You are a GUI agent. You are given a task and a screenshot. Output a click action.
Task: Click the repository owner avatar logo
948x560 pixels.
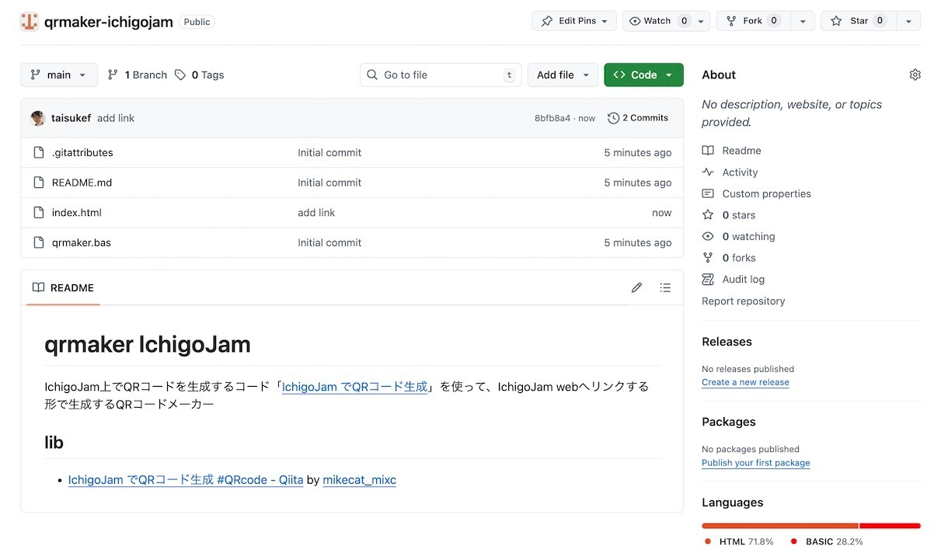pos(29,22)
